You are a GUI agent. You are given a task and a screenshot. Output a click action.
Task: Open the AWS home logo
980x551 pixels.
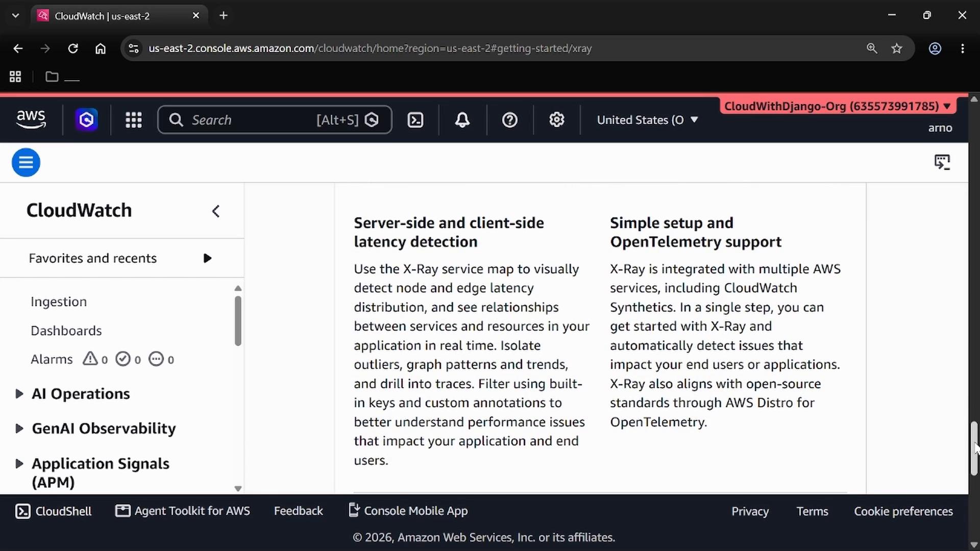(31, 119)
